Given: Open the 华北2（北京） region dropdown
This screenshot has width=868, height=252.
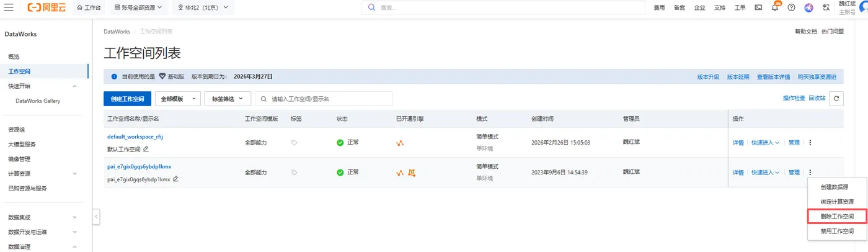Looking at the screenshot, I should pyautogui.click(x=203, y=7).
